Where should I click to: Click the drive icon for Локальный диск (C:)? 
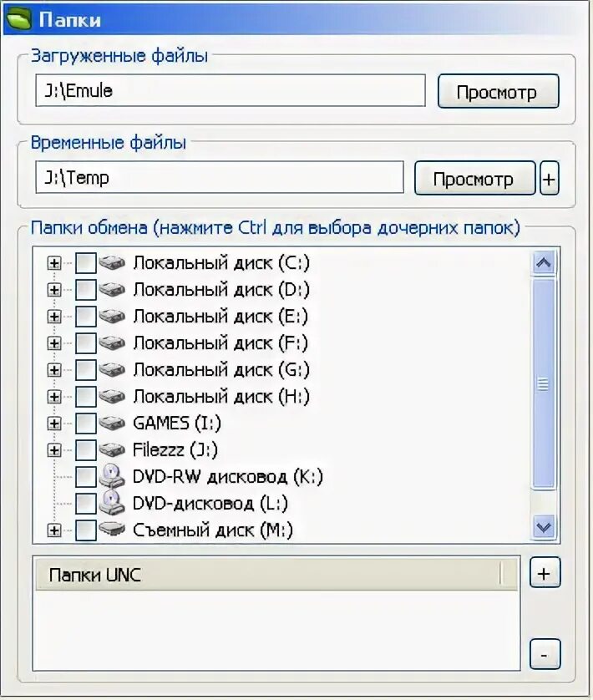click(x=112, y=262)
